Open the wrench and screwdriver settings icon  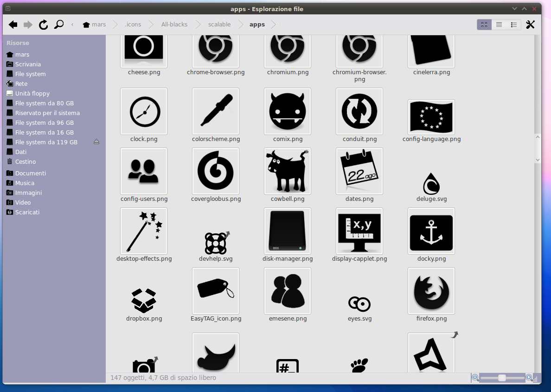coord(530,25)
